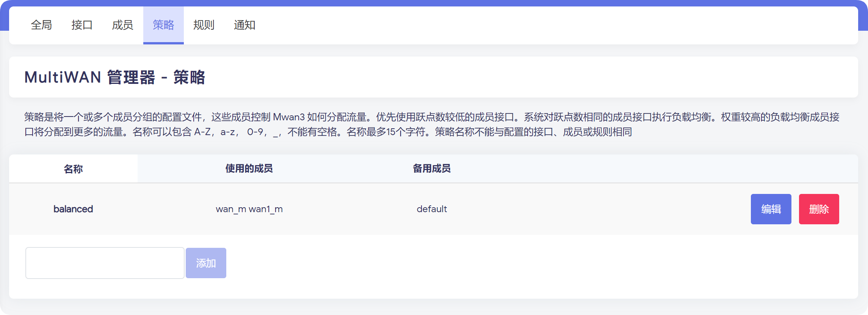
Task: Click the MultiWAN 管理器 - 策略 heading
Action: (x=114, y=77)
